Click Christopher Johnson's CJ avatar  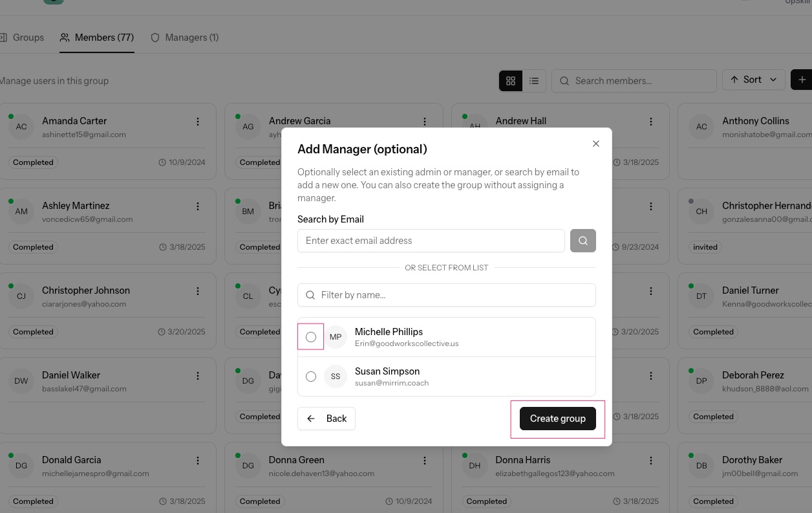(x=21, y=296)
